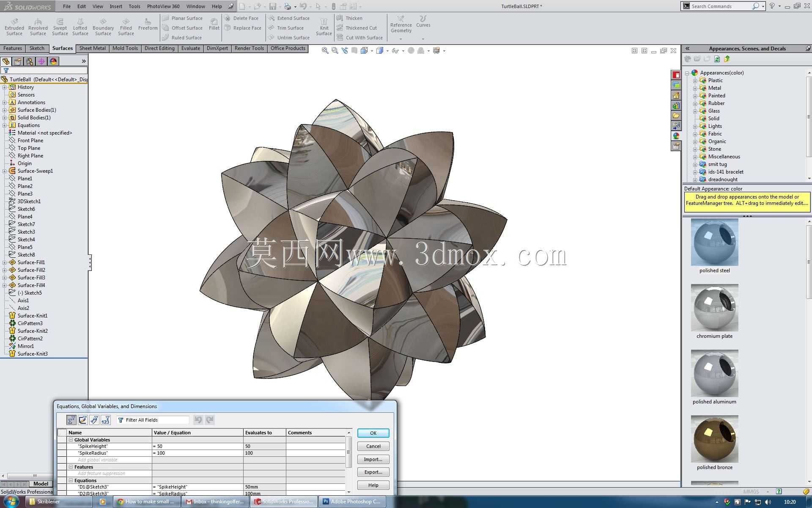
Task: Click Help in the Equations dialog
Action: 373,485
